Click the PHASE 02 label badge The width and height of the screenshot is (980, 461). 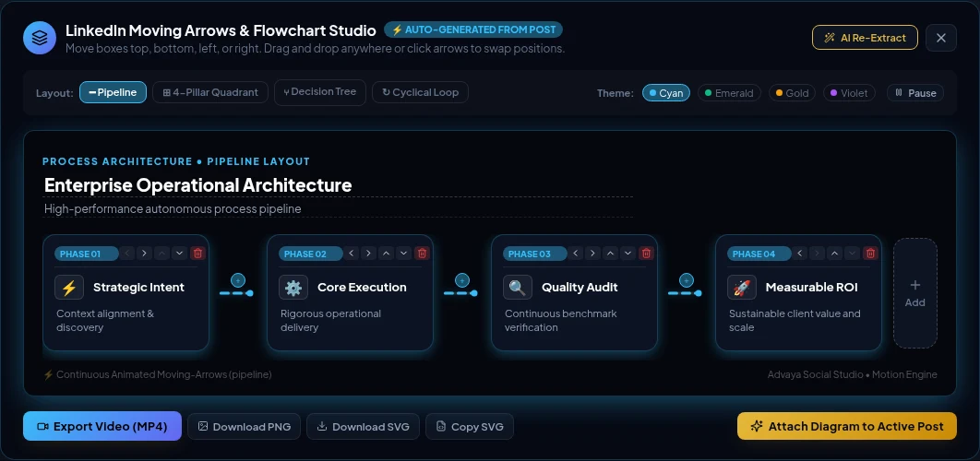[x=311, y=254]
